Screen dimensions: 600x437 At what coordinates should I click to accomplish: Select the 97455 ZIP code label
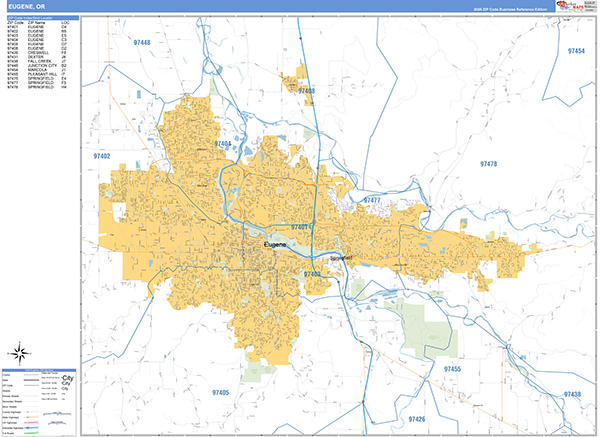click(450, 370)
